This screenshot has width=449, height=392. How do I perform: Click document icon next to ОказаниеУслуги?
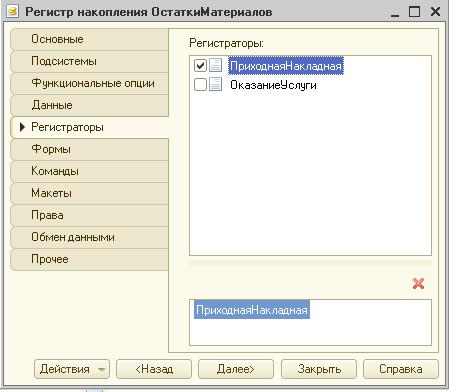pos(215,85)
